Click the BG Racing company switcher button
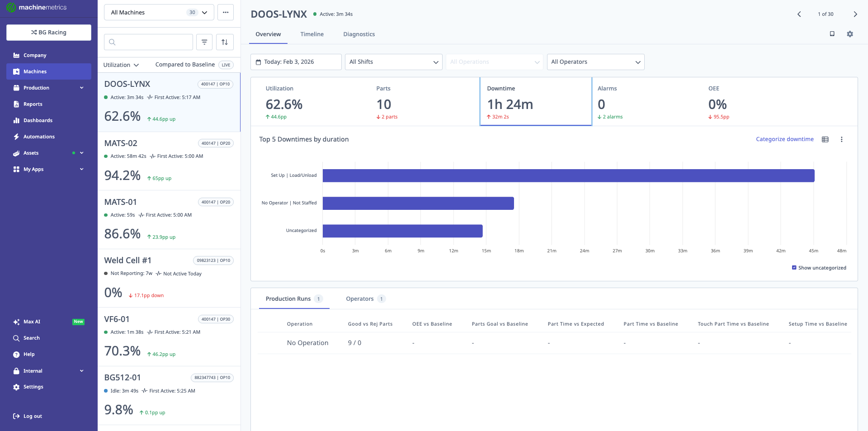Image resolution: width=868 pixels, height=431 pixels. 49,33
